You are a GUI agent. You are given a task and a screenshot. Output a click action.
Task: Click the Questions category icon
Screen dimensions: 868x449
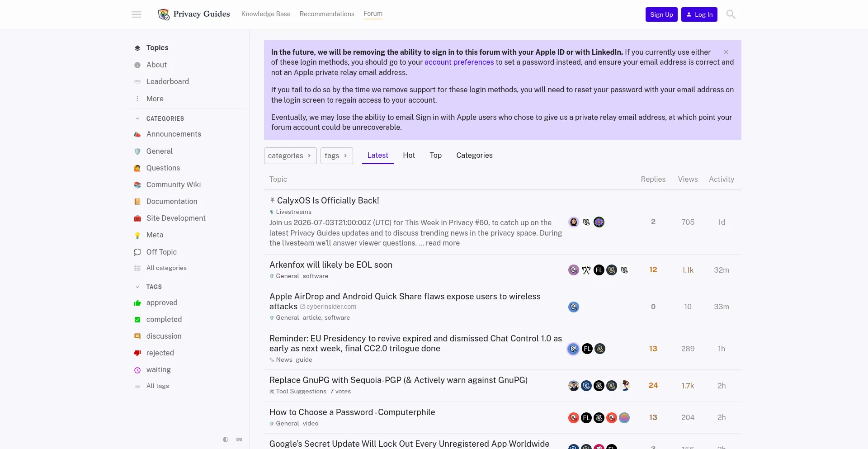pos(137,168)
